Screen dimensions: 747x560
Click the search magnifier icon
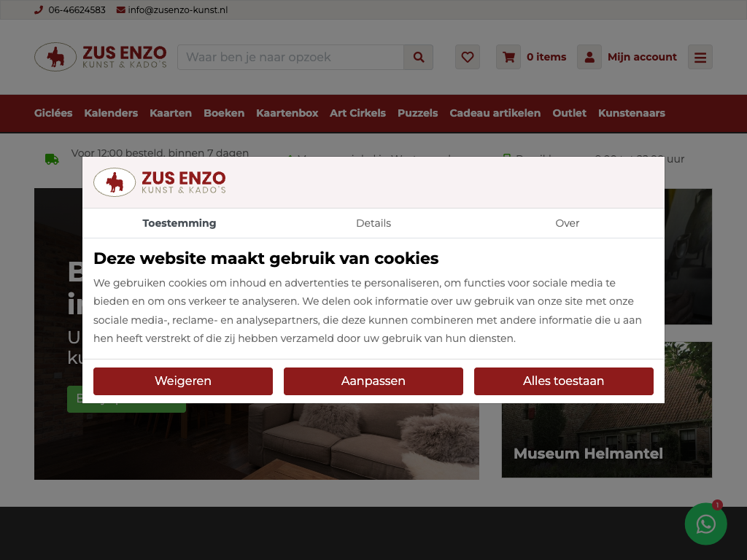pyautogui.click(x=418, y=57)
